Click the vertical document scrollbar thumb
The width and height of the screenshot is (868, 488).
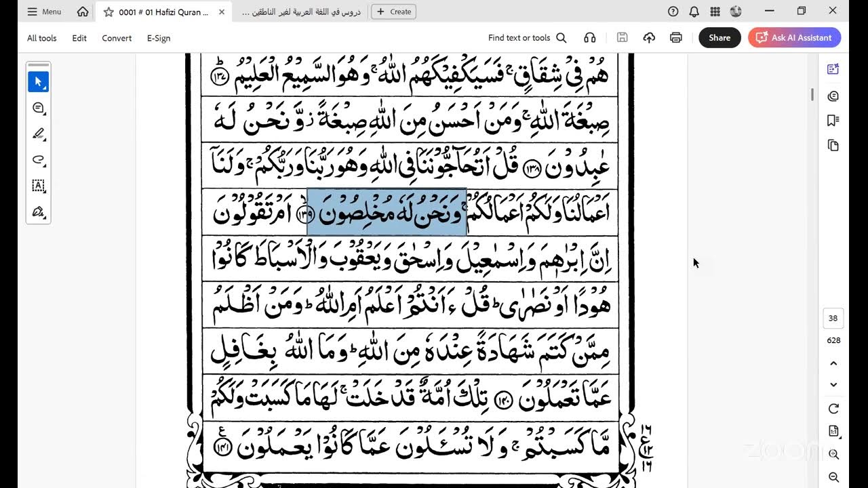point(812,94)
